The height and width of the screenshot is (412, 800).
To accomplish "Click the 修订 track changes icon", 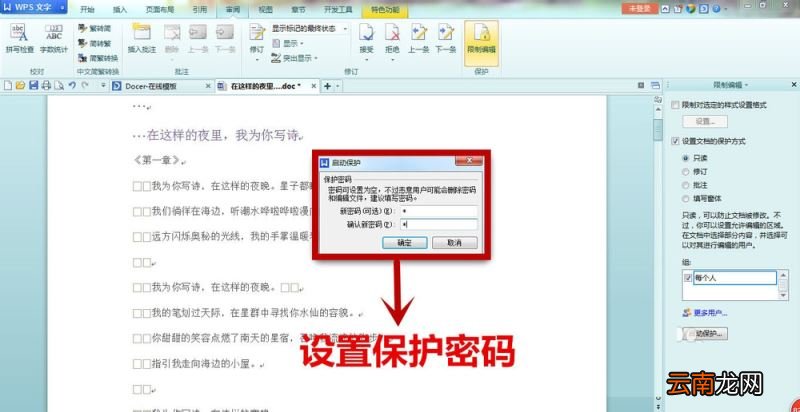I will pyautogui.click(x=257, y=33).
